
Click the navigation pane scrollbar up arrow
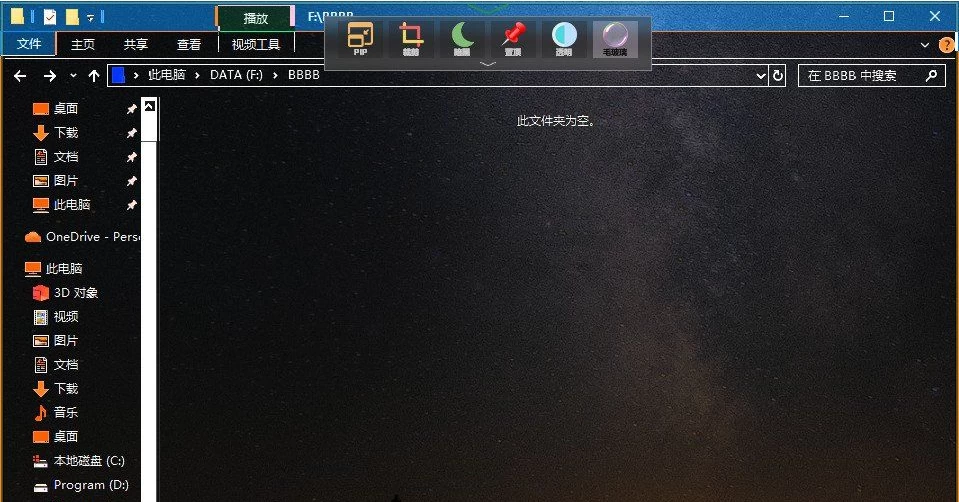(x=149, y=105)
